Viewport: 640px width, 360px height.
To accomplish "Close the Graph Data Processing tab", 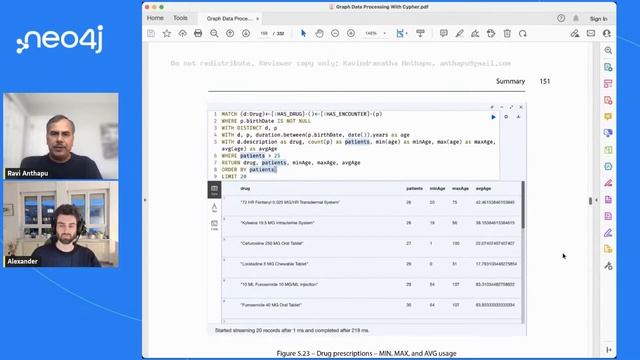I will point(258,19).
